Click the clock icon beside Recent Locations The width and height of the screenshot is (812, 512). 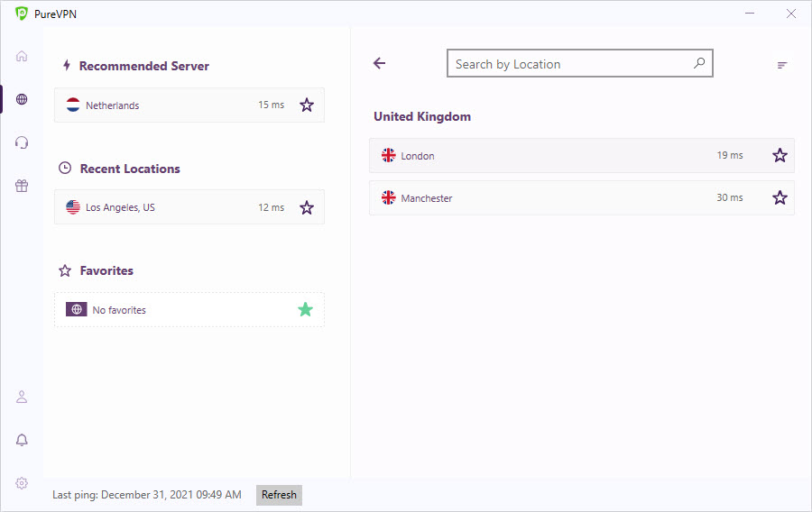[65, 168]
